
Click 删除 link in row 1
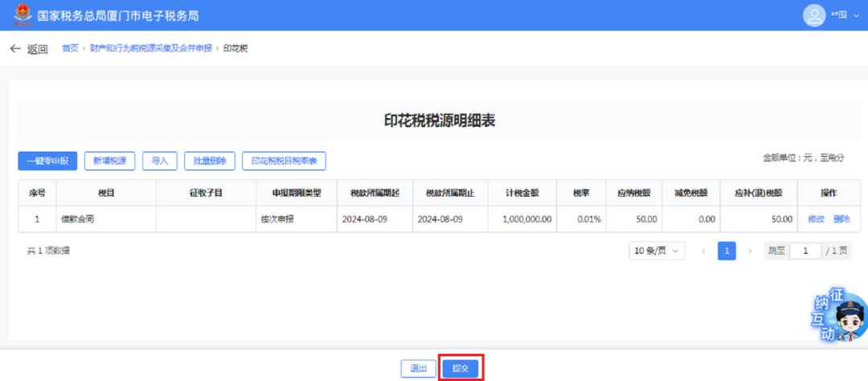click(x=841, y=219)
